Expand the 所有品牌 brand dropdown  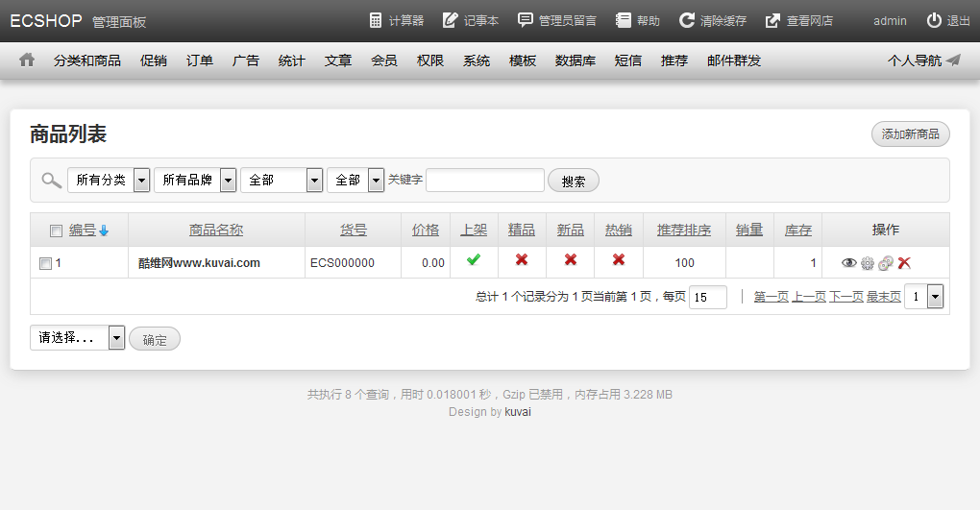click(x=195, y=180)
